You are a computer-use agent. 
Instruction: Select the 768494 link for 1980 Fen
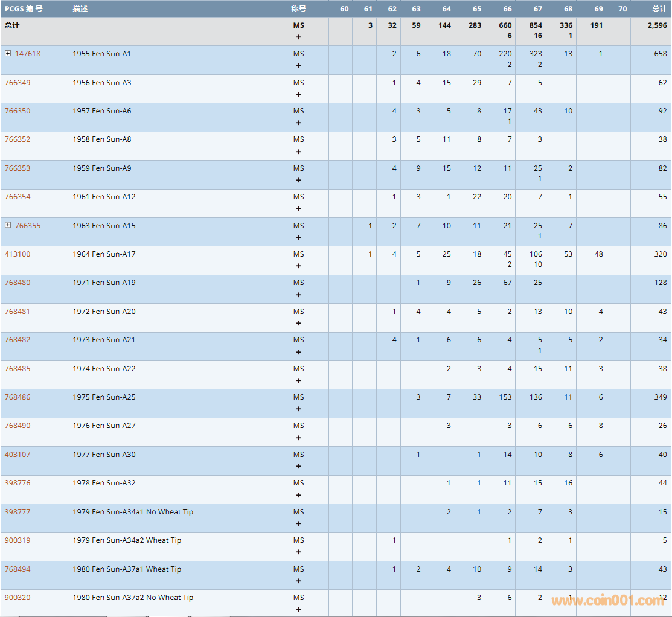18,569
